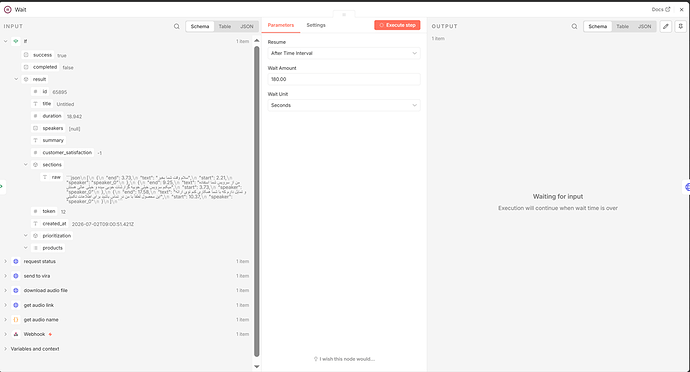The height and width of the screenshot is (372, 690).
Task: Click the download audio file node icon
Action: (x=16, y=291)
